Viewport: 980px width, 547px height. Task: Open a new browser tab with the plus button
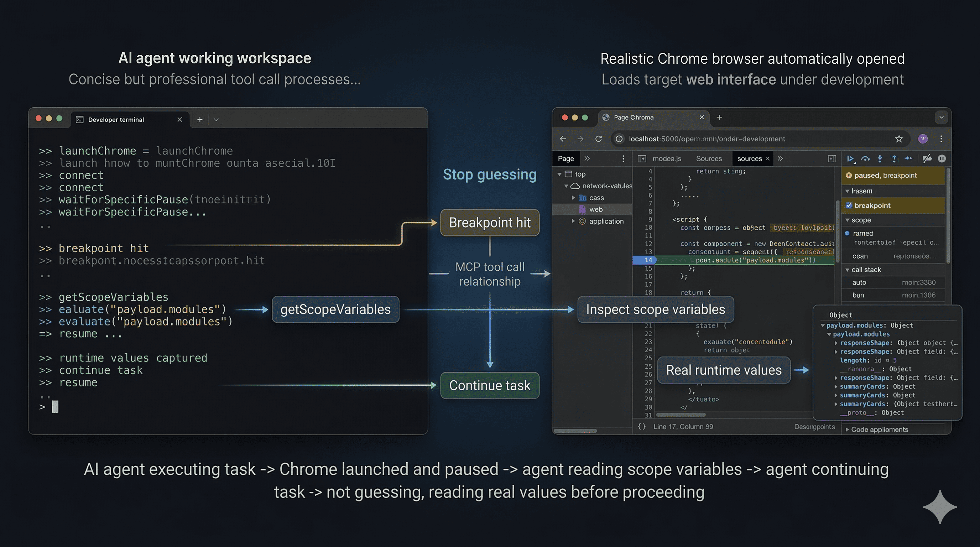(x=719, y=118)
